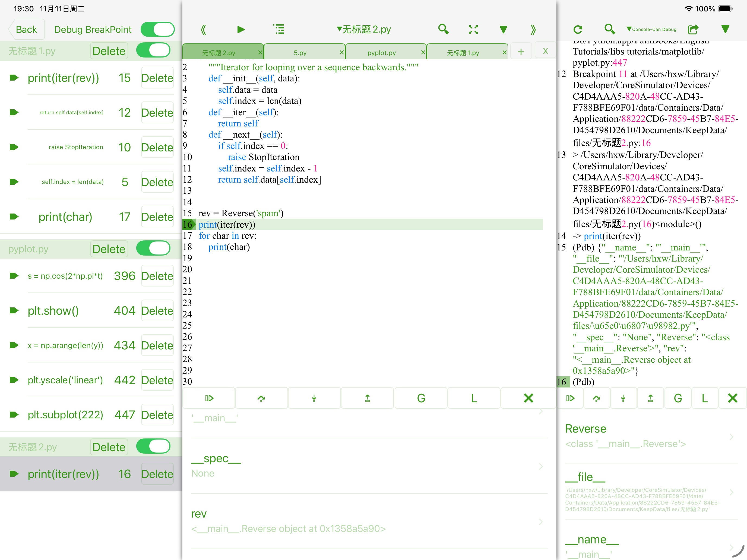Disable breakpoints for pyplot.py with its switch
Screen dimensions: 747x560
(153, 249)
